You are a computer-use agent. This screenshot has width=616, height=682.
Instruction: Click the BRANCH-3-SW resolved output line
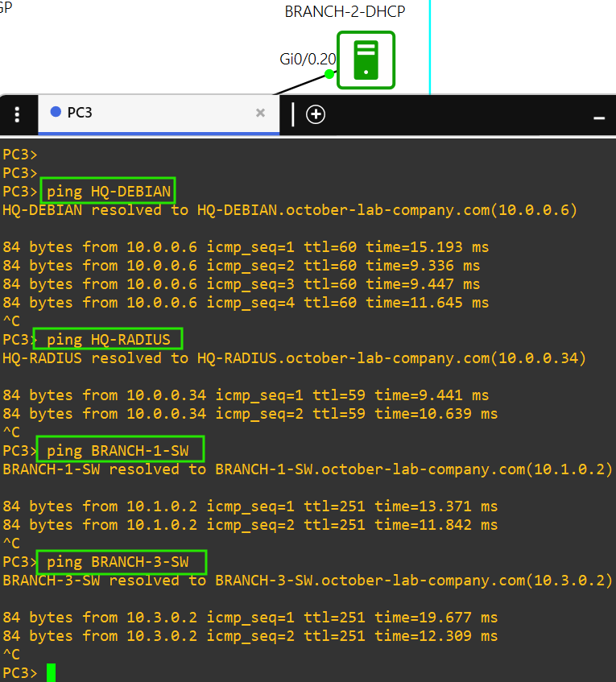click(308, 581)
